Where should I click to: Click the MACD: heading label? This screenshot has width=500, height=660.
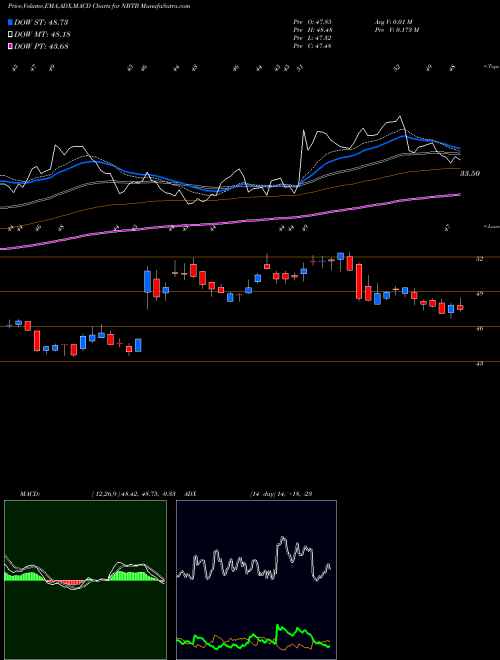(x=29, y=493)
